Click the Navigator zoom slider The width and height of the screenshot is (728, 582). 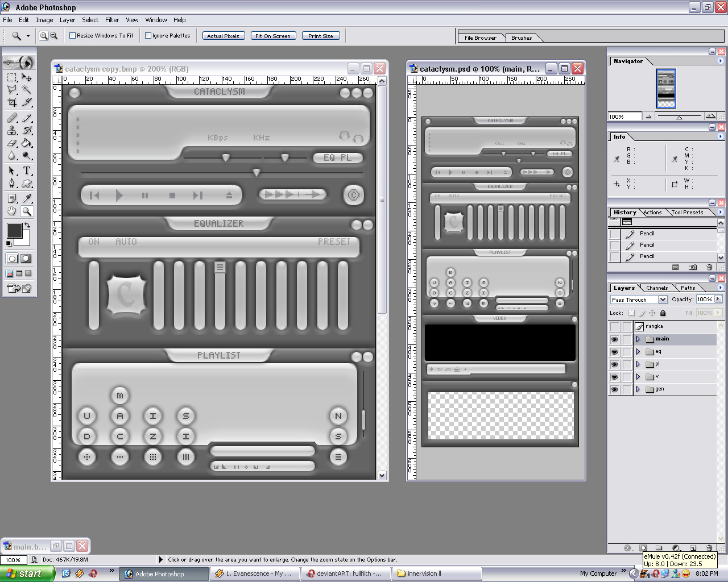pyautogui.click(x=679, y=117)
